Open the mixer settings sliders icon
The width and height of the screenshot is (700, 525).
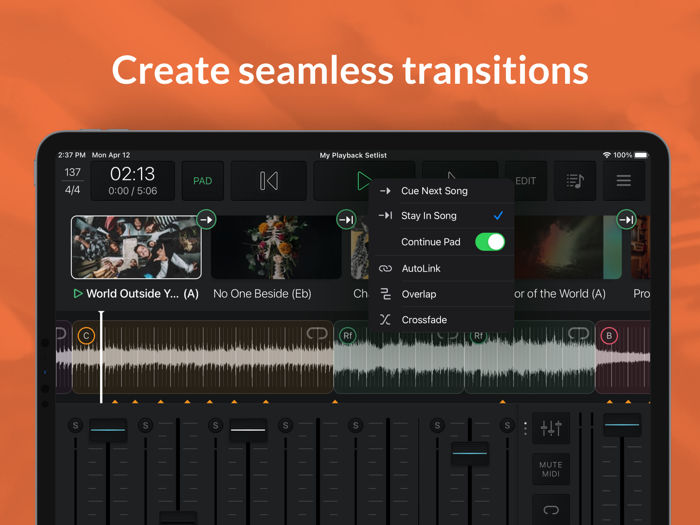551,428
